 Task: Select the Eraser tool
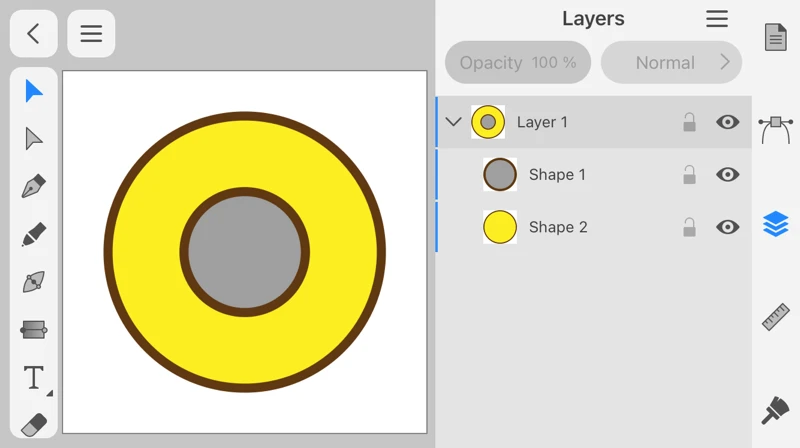point(34,423)
